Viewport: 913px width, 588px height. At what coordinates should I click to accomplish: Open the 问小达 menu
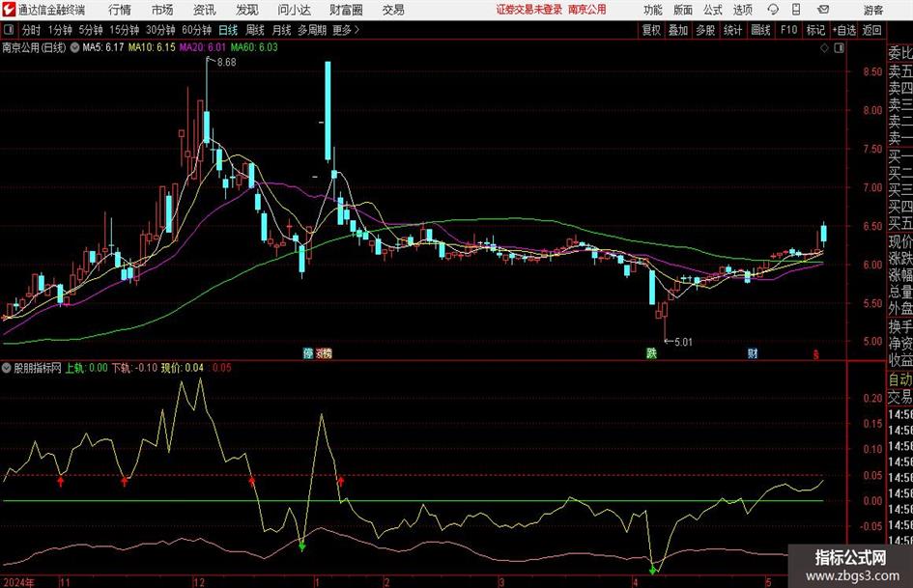tap(294, 10)
